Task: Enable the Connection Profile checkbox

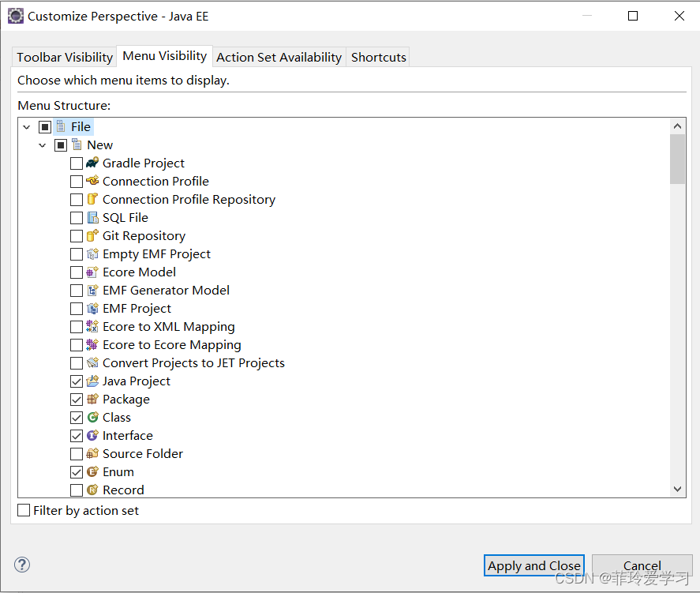Action: (x=77, y=182)
